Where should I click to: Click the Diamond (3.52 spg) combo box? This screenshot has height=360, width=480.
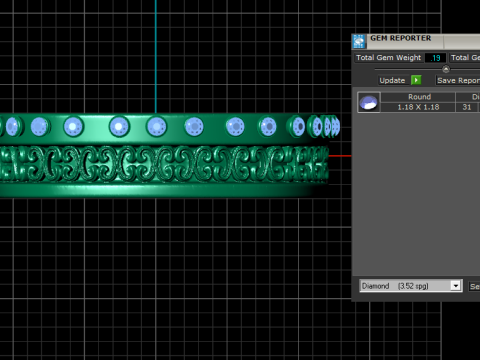tap(411, 286)
